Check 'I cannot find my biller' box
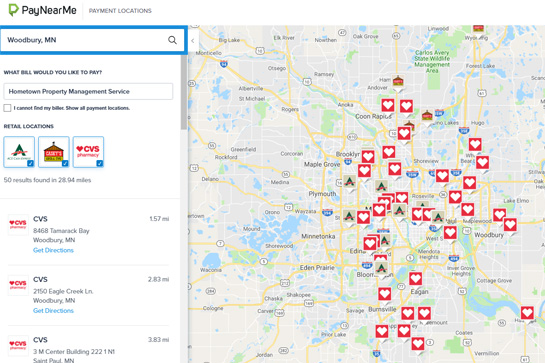 [x=7, y=108]
